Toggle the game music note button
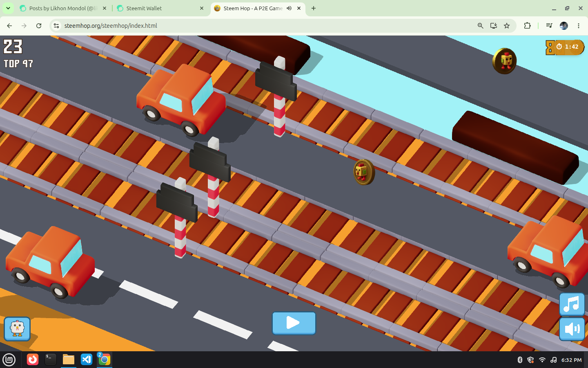 tap(572, 304)
